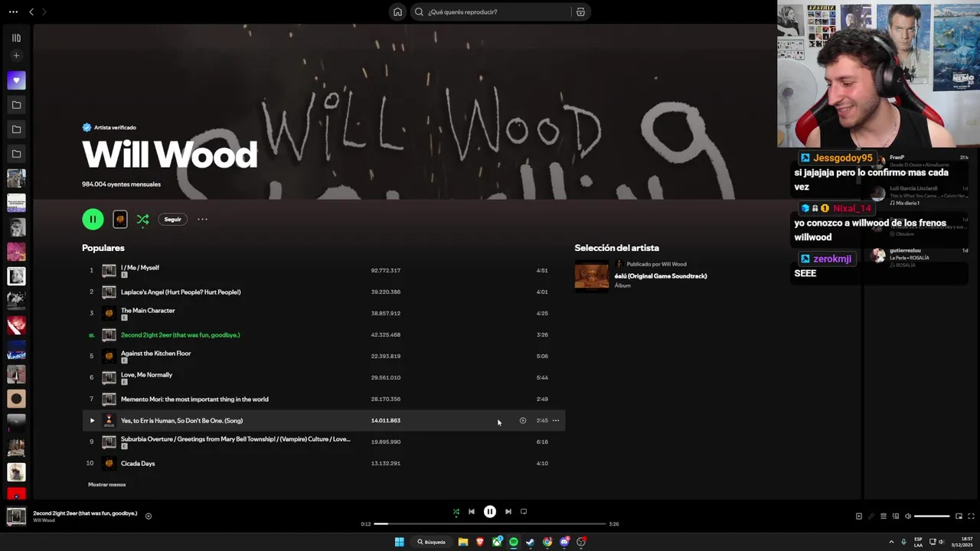Add now-playing song to Liked Songs

pos(149,516)
